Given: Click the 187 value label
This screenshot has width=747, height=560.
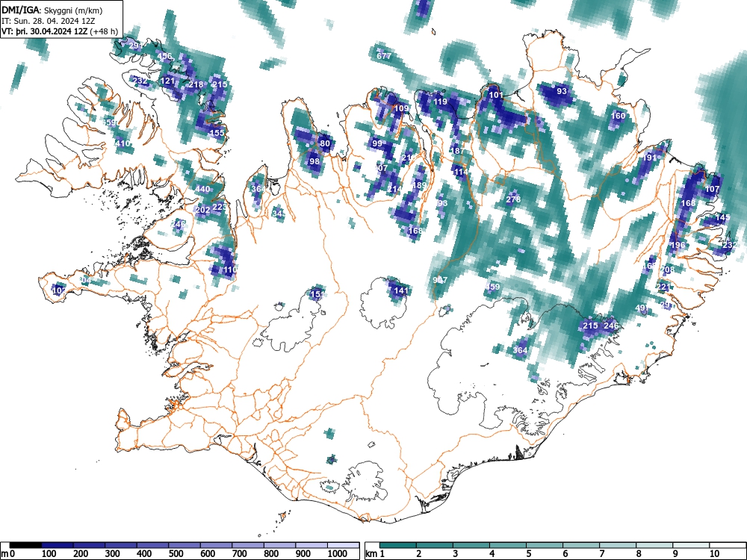Looking at the screenshot, I should (x=457, y=151).
